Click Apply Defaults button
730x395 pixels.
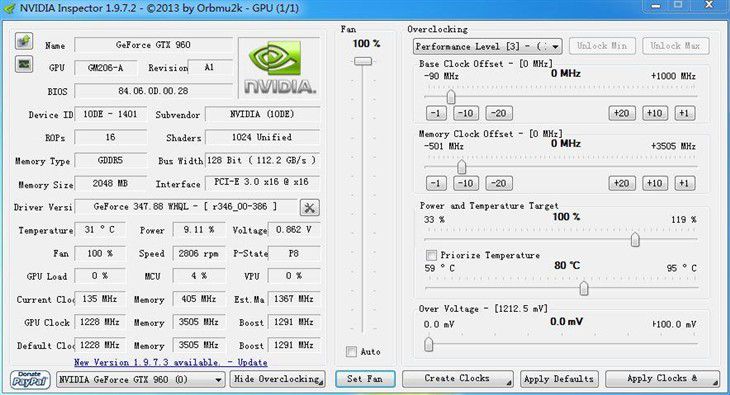click(x=559, y=379)
